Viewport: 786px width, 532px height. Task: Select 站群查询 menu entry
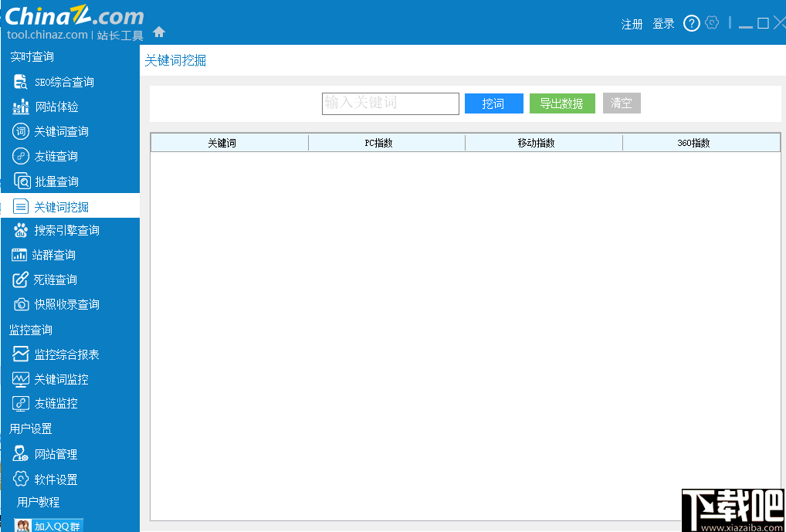coord(53,255)
